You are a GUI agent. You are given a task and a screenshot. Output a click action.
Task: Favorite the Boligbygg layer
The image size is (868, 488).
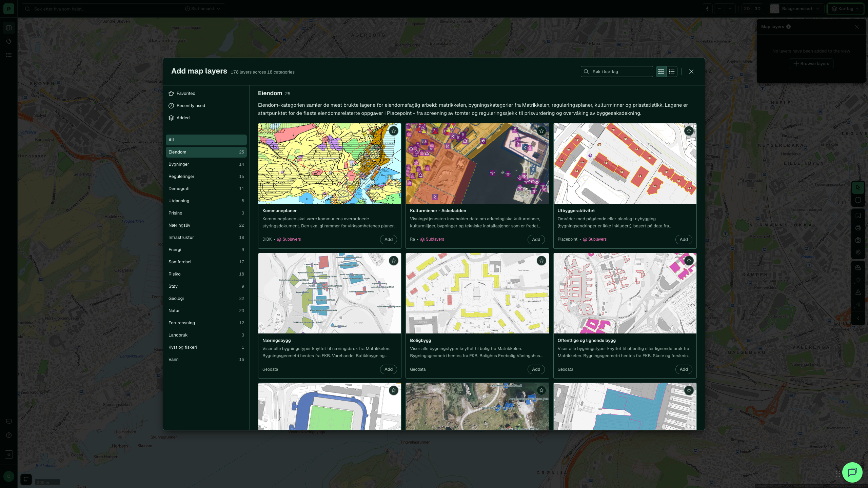click(x=541, y=261)
